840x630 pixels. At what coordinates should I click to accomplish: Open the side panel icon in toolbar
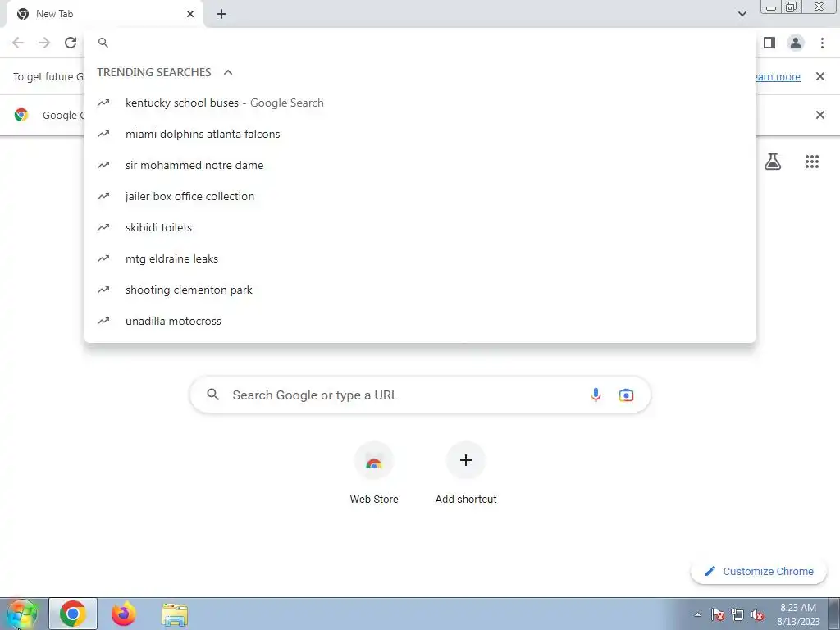(x=769, y=43)
